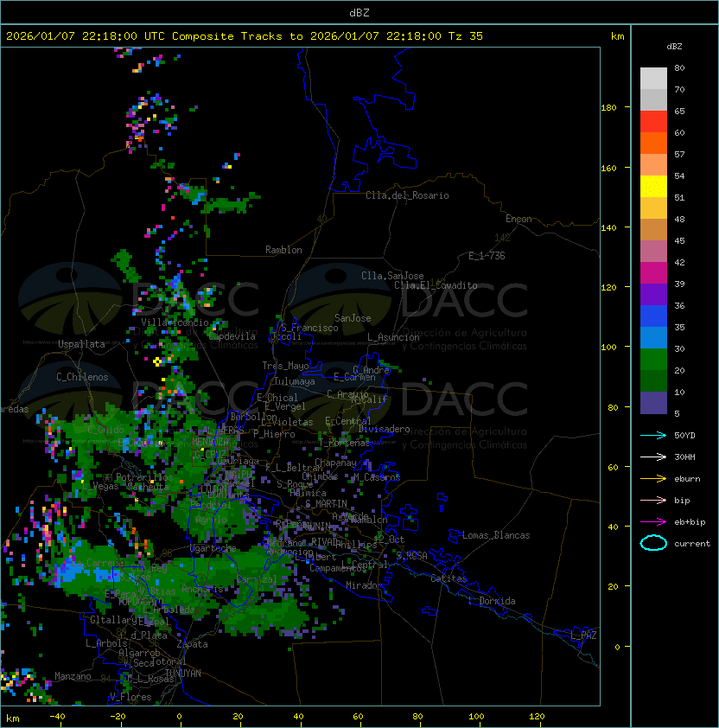Image resolution: width=719 pixels, height=728 pixels.
Task: Click the 'Ramblon' map label
Action: pos(283,250)
